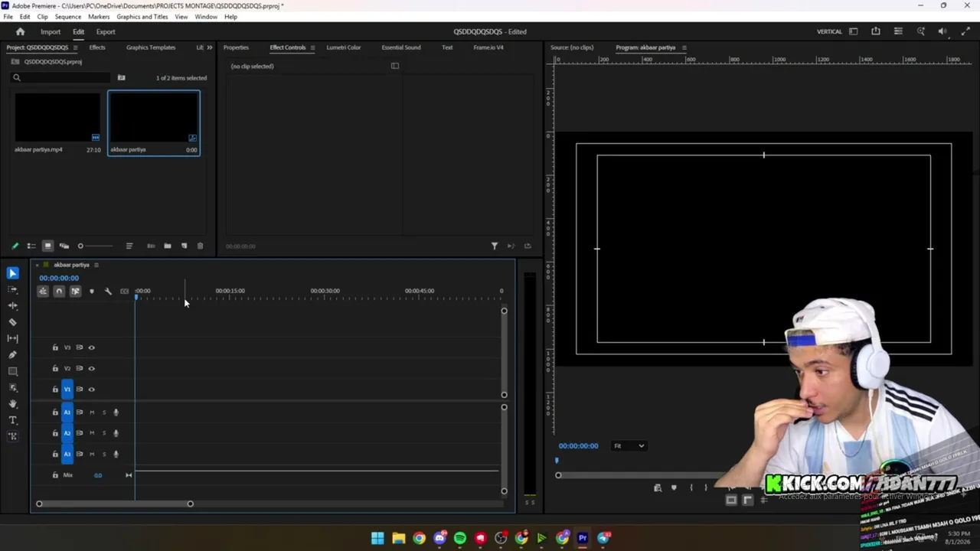The image size is (980, 551).
Task: Open the Fit zoom level dropdown
Action: 629,445
